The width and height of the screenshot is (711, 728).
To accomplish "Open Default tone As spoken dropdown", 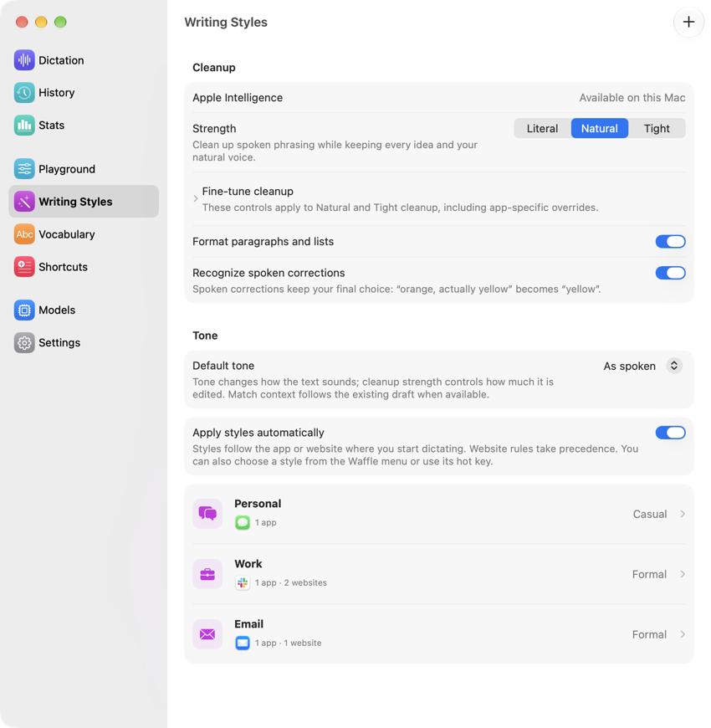I will (642, 366).
